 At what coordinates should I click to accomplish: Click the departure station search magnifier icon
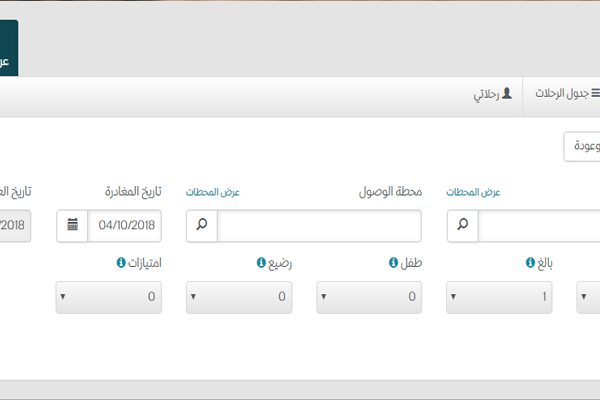463,226
